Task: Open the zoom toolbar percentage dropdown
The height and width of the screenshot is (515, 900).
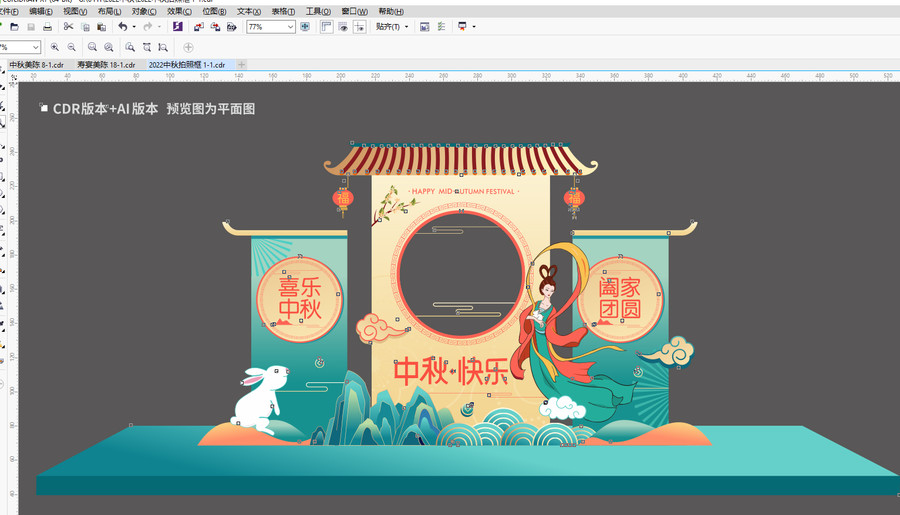Action: 36,47
